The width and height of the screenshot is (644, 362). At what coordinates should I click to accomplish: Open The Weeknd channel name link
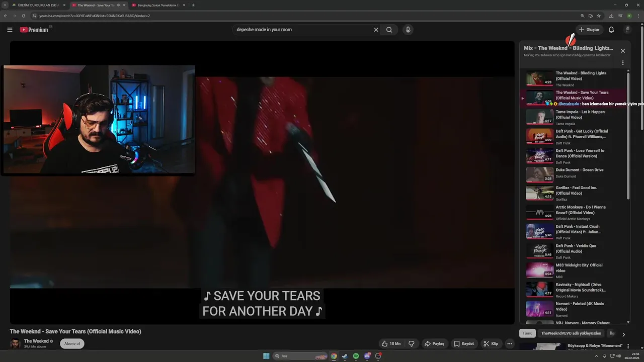tap(36, 341)
